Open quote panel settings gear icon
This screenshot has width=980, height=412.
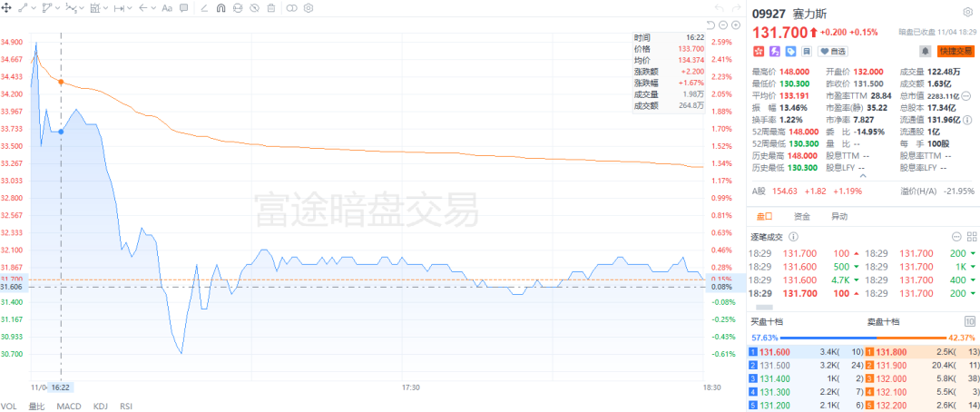(967, 12)
